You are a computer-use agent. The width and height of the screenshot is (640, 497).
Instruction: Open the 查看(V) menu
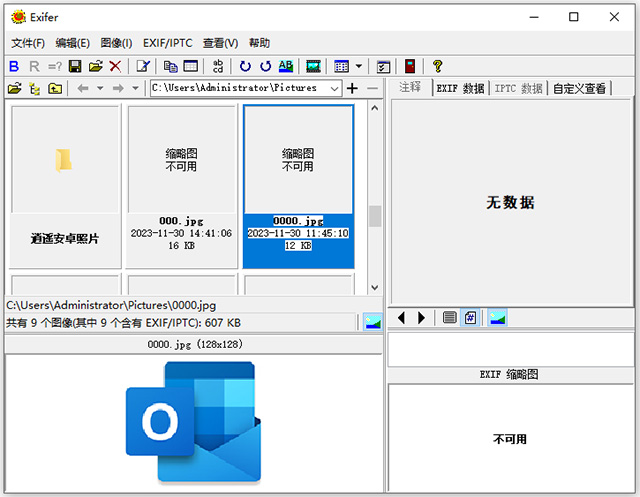[220, 43]
